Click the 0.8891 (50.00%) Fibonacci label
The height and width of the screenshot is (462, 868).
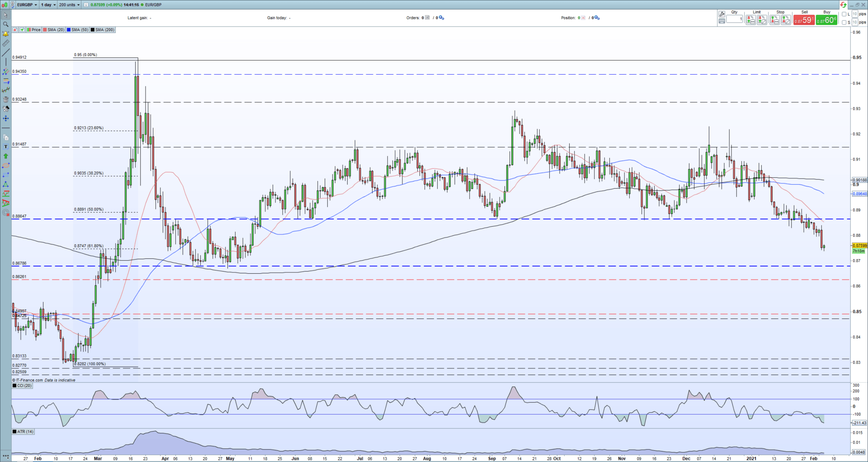(x=89, y=210)
